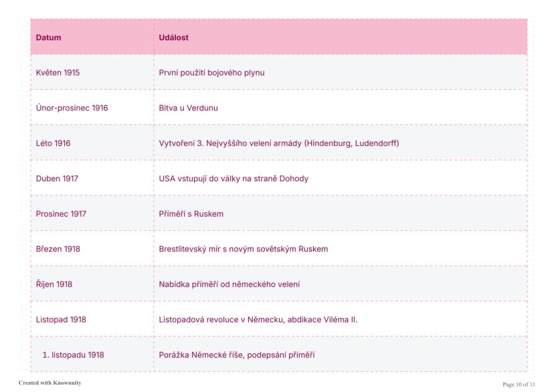Select the 'Březen 1918' date cell
Image resolution: width=554 pixels, height=392 pixels.
pos(58,249)
